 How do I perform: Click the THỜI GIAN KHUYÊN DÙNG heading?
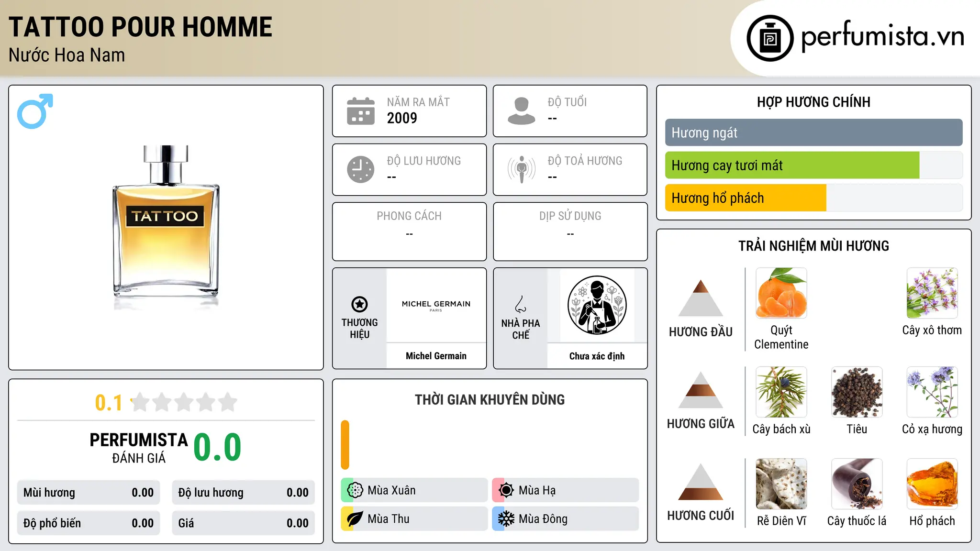(490, 399)
